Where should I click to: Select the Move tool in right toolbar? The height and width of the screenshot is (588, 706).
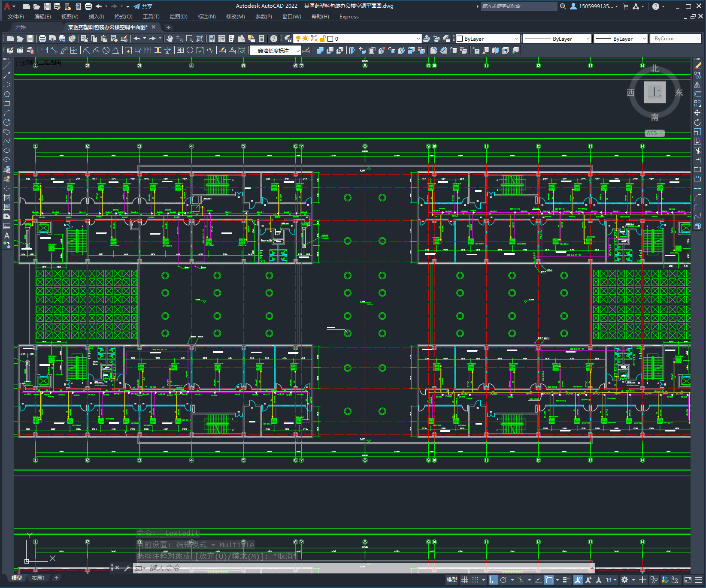(x=697, y=113)
